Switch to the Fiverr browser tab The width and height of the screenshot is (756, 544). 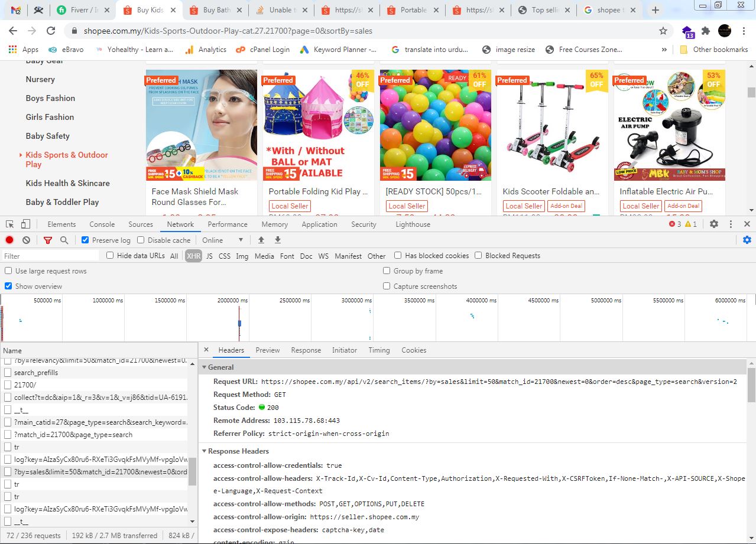84,10
